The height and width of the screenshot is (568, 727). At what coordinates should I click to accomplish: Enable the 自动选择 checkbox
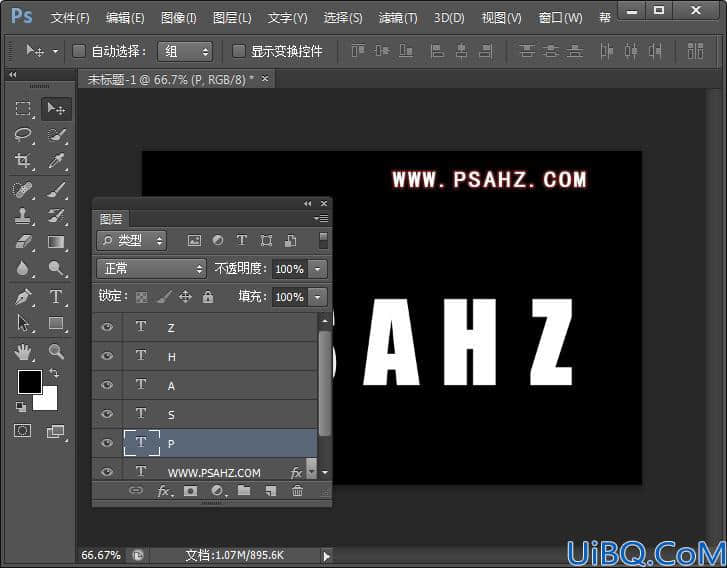[x=79, y=51]
